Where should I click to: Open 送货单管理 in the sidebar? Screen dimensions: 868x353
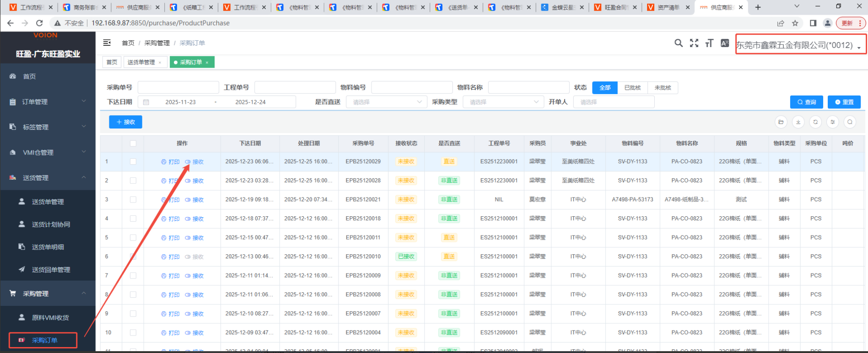point(48,202)
